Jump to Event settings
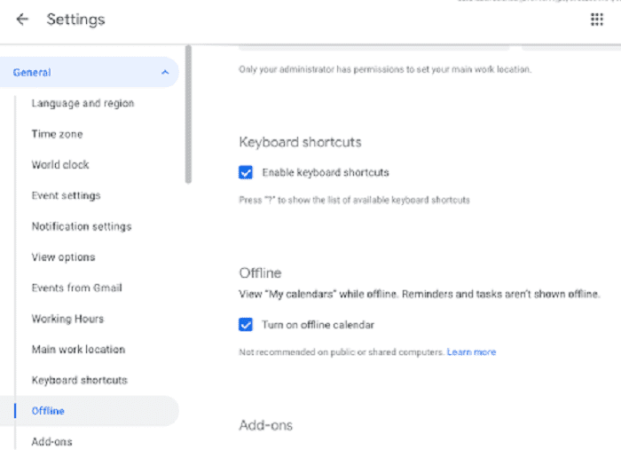 click(66, 196)
